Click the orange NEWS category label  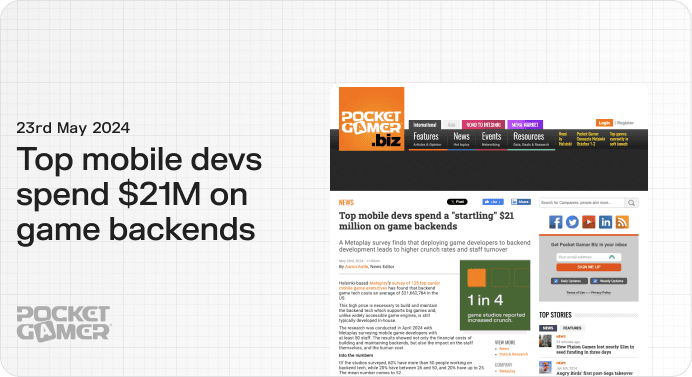point(346,202)
